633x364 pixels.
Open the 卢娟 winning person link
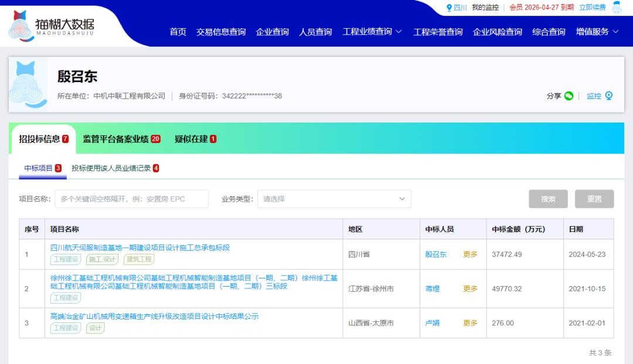432,323
